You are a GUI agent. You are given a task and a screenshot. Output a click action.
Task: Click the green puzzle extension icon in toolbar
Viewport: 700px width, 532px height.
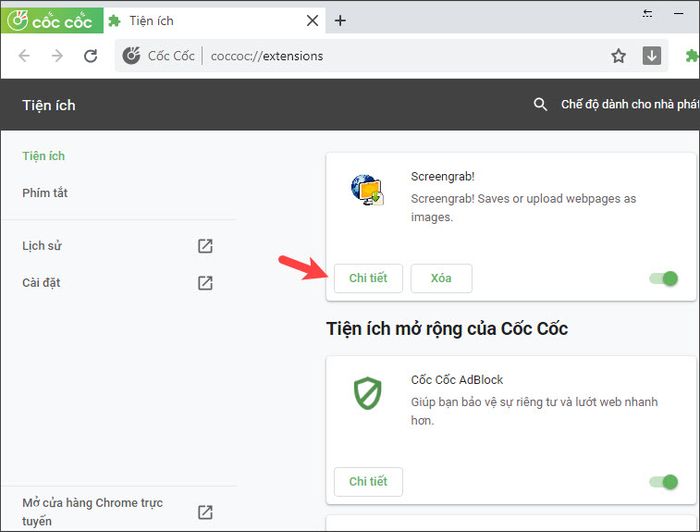692,56
